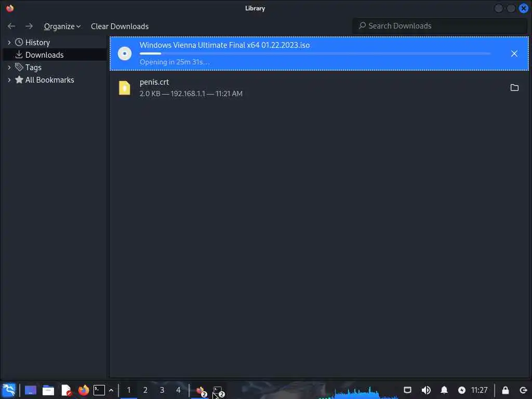Click the yellow file icon of penis.crt
The height and width of the screenshot is (399, 532).
pyautogui.click(x=125, y=88)
